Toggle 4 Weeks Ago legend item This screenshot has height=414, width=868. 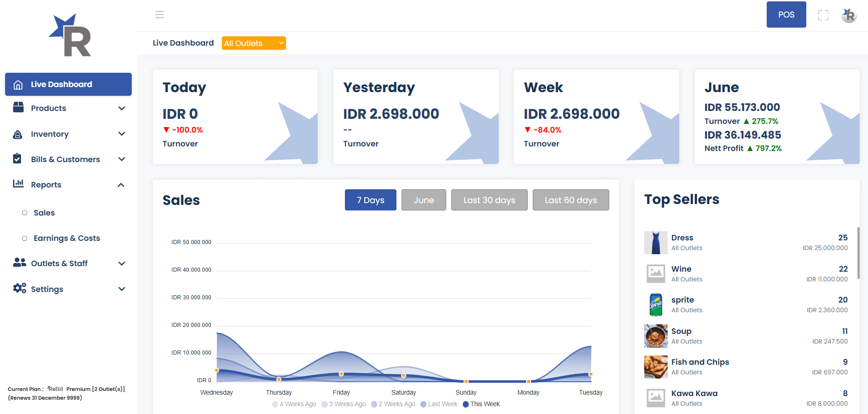pos(294,404)
